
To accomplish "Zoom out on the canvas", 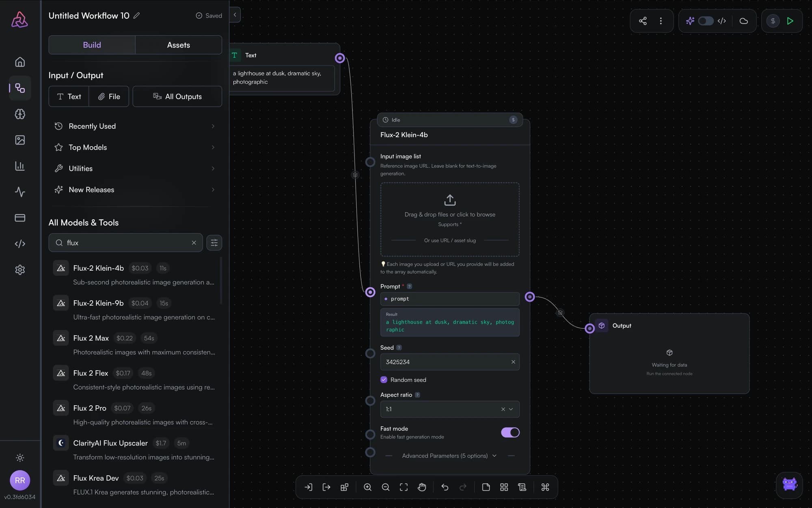I will (x=386, y=487).
